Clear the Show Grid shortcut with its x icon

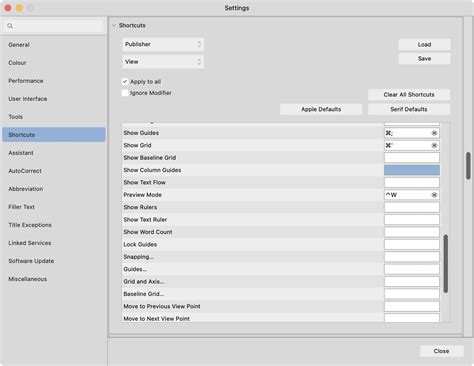434,145
